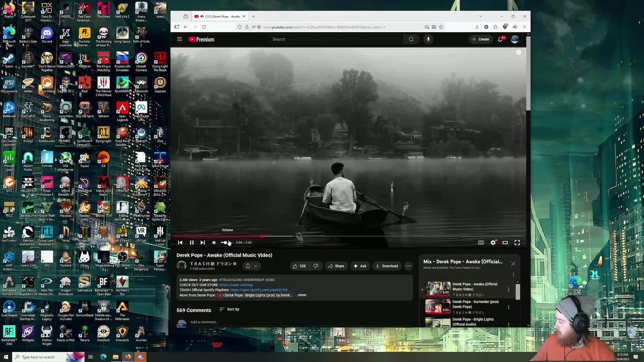Open channel notification bell dropdown

click(251, 266)
